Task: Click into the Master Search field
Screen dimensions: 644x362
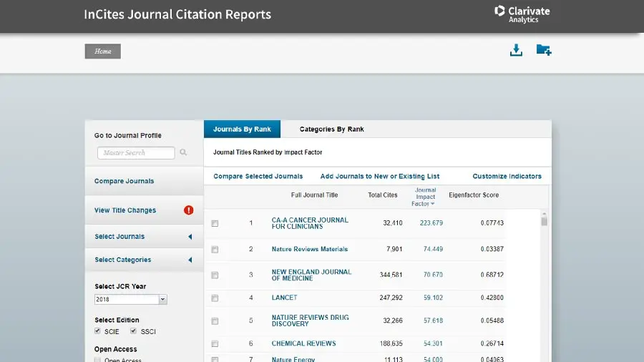Action: click(136, 153)
